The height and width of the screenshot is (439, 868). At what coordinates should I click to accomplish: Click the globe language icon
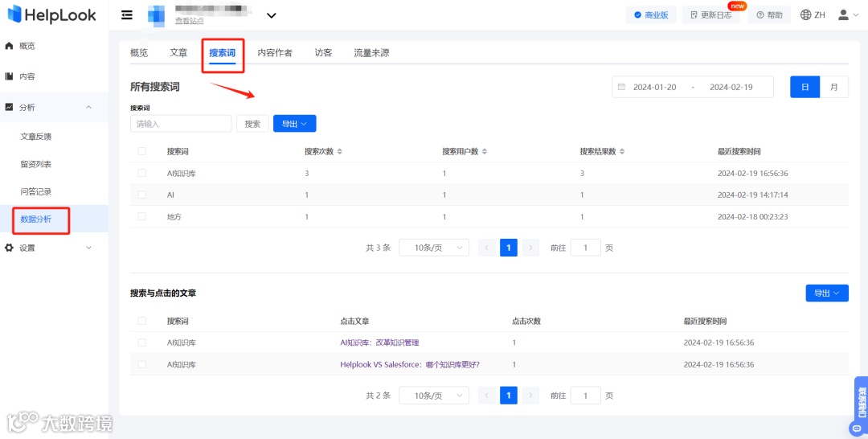click(806, 15)
